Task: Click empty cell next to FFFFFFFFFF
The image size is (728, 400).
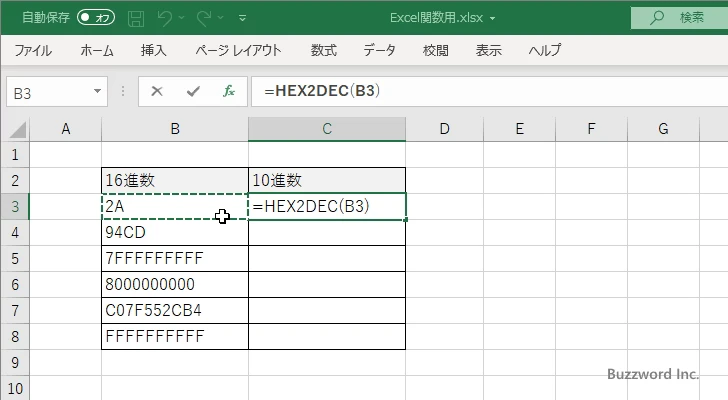Action: pos(327,336)
